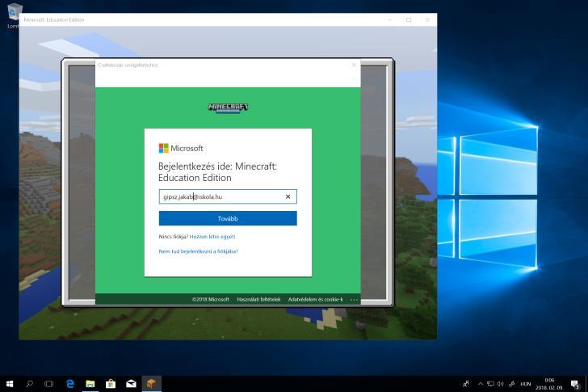Switch the HUN input language indicator

(525, 384)
